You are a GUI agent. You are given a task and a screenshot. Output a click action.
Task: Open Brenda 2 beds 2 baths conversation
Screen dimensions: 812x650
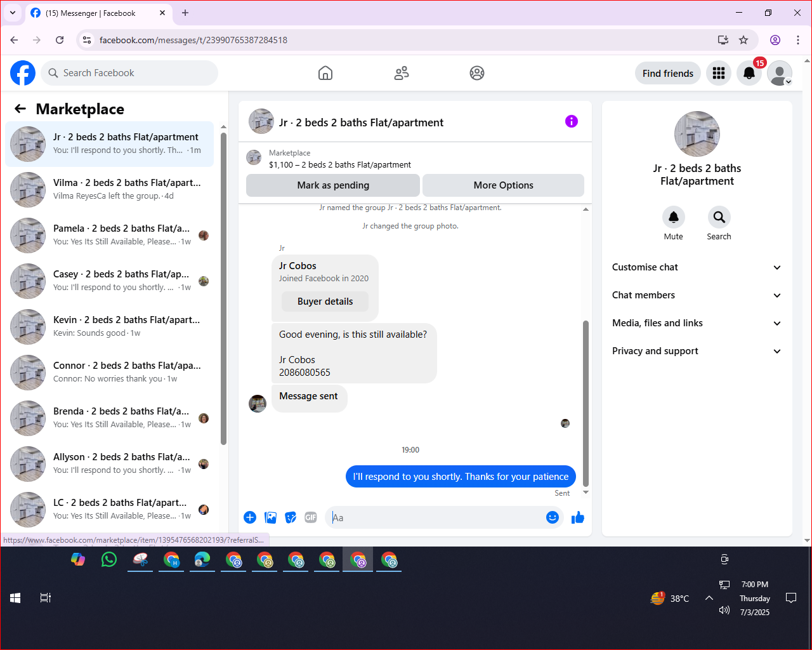pyautogui.click(x=110, y=418)
